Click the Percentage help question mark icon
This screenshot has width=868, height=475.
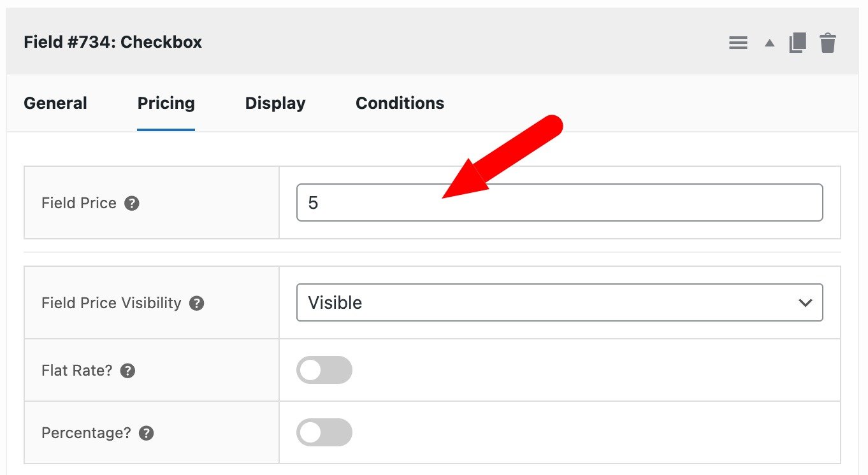(145, 433)
